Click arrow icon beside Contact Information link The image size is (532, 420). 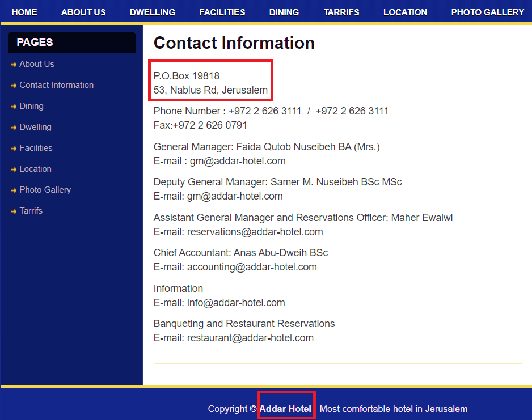14,86
